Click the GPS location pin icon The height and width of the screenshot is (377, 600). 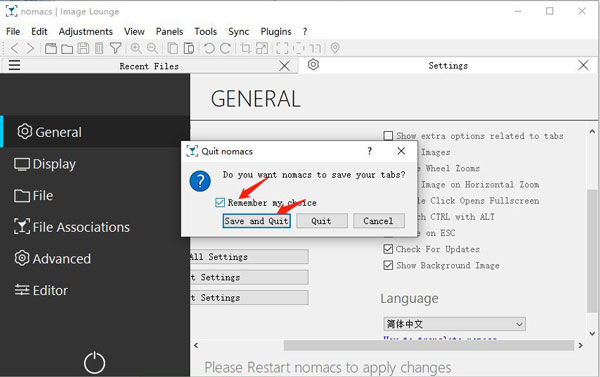[x=335, y=48]
